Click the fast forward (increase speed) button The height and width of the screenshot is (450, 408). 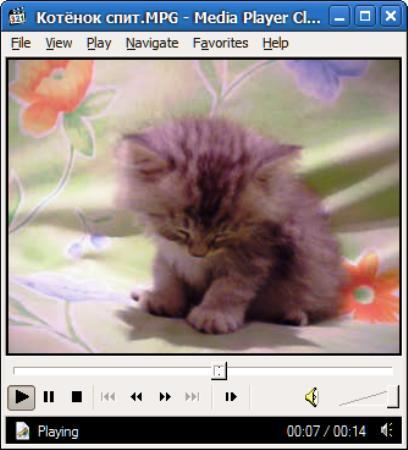(x=165, y=397)
